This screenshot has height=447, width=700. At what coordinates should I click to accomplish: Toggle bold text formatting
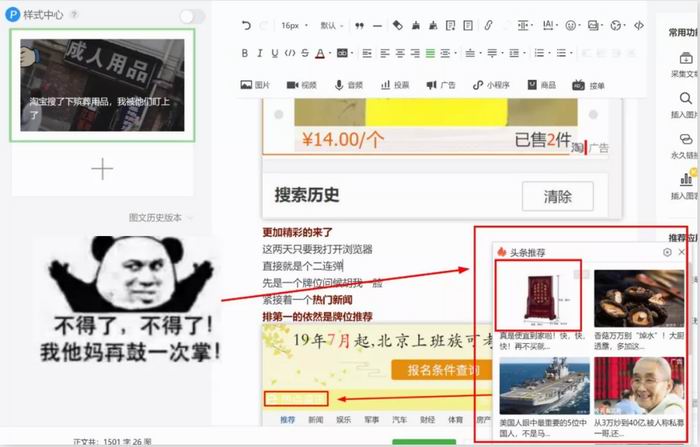point(246,53)
